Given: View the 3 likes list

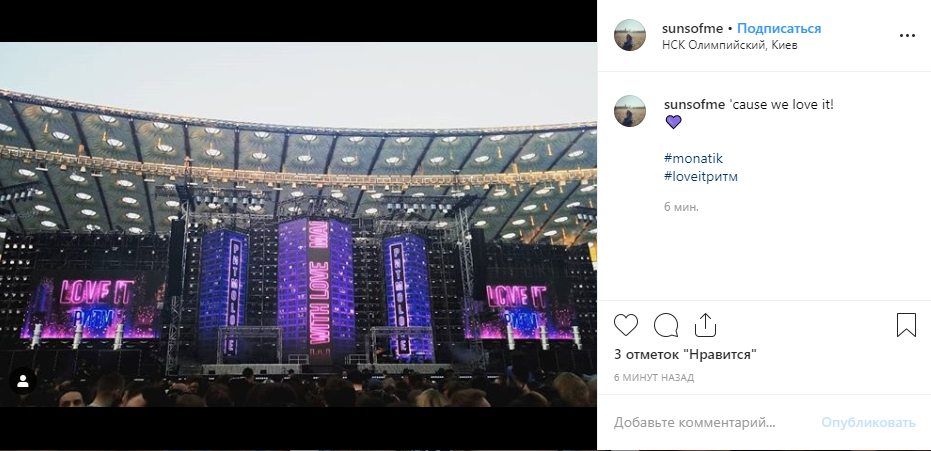Looking at the screenshot, I should (685, 354).
